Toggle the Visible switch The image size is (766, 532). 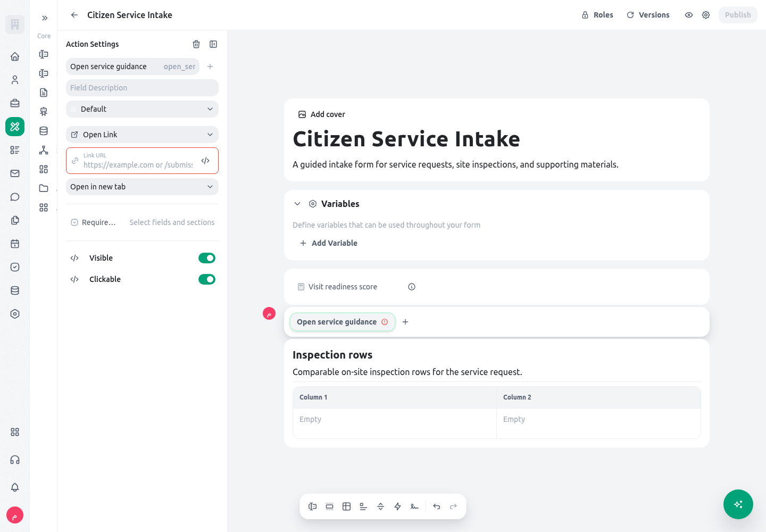[x=207, y=258]
